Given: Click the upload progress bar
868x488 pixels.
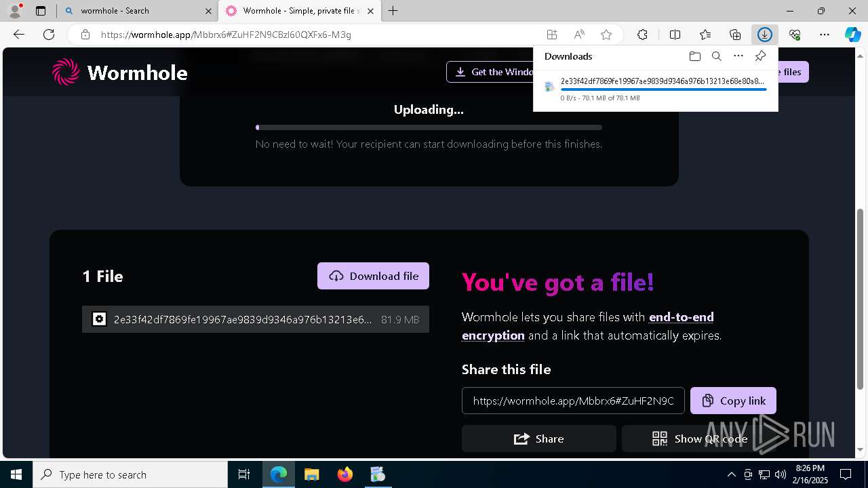Looking at the screenshot, I should (x=429, y=127).
